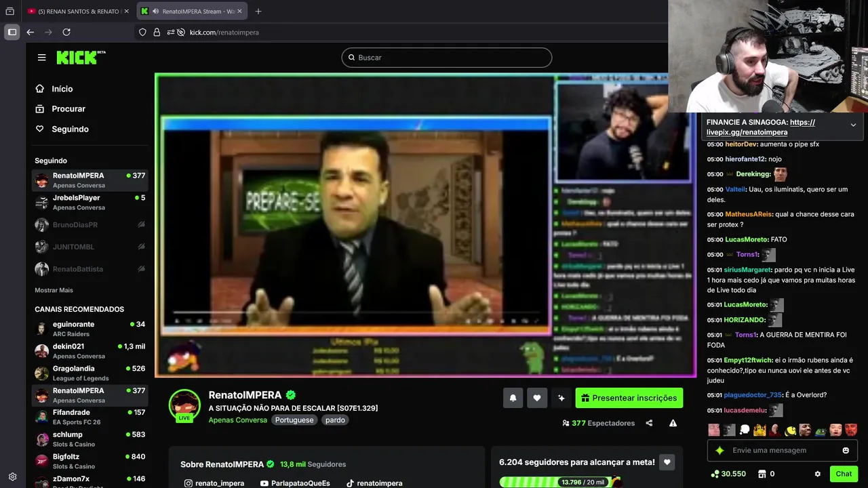Click username Empyt12ftwich in chat
This screenshot has height=488, width=868.
pos(747,360)
